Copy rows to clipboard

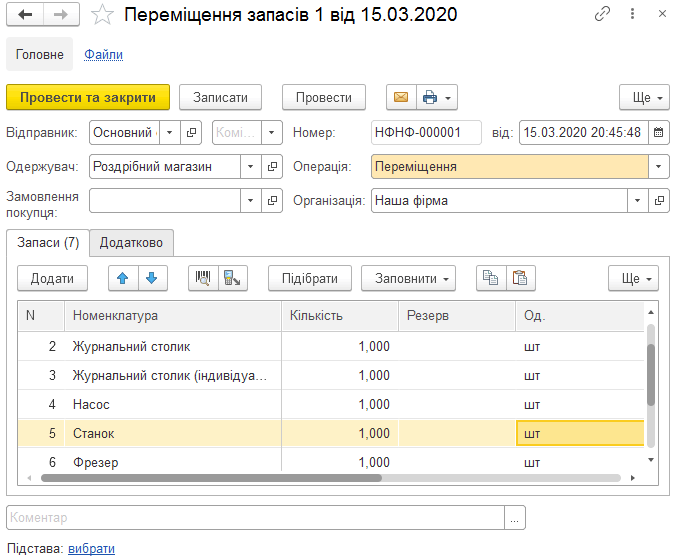pyautogui.click(x=490, y=278)
